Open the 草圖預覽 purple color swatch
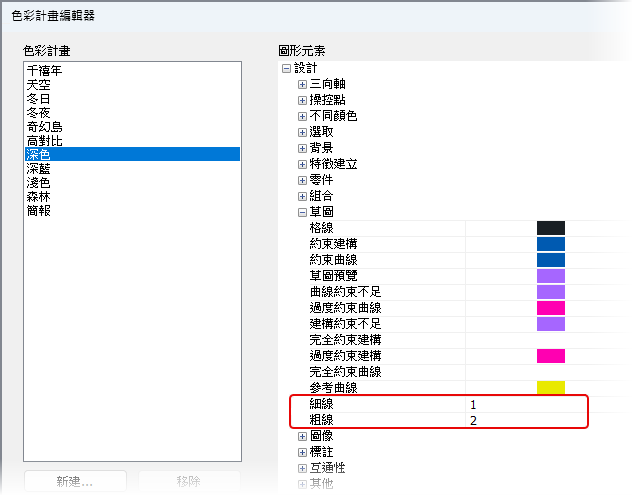 click(551, 276)
